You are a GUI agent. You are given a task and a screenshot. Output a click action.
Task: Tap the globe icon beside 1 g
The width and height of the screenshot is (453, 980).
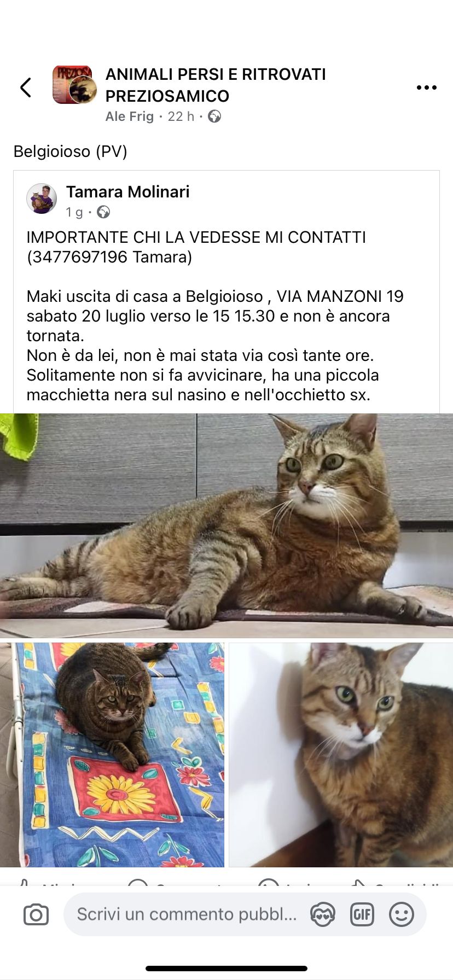(103, 212)
